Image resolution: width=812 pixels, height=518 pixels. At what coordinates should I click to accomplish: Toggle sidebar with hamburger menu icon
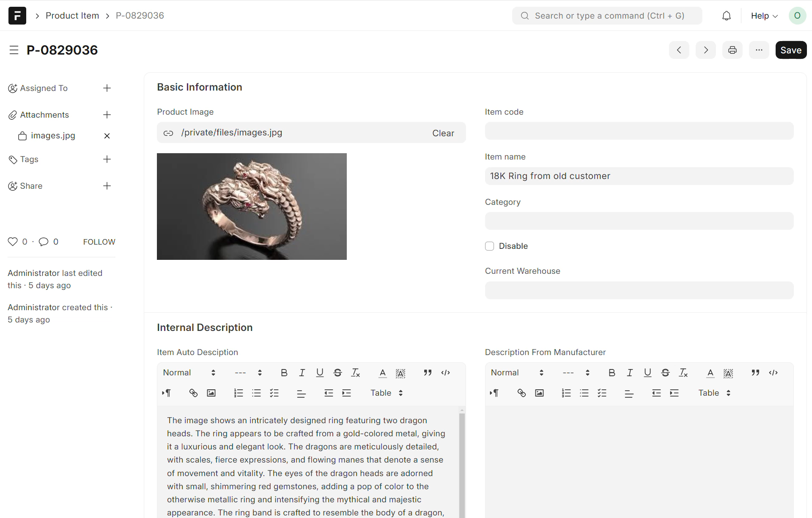14,50
